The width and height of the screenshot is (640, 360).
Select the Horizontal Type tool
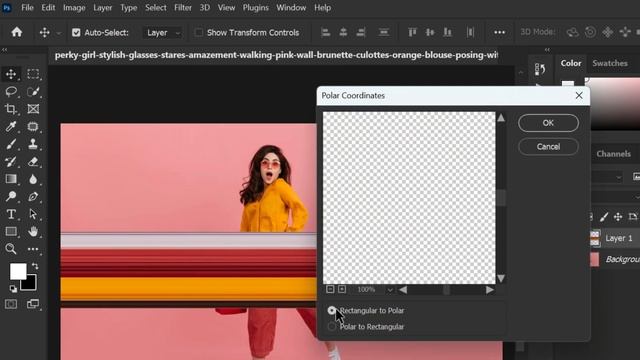(x=11, y=214)
